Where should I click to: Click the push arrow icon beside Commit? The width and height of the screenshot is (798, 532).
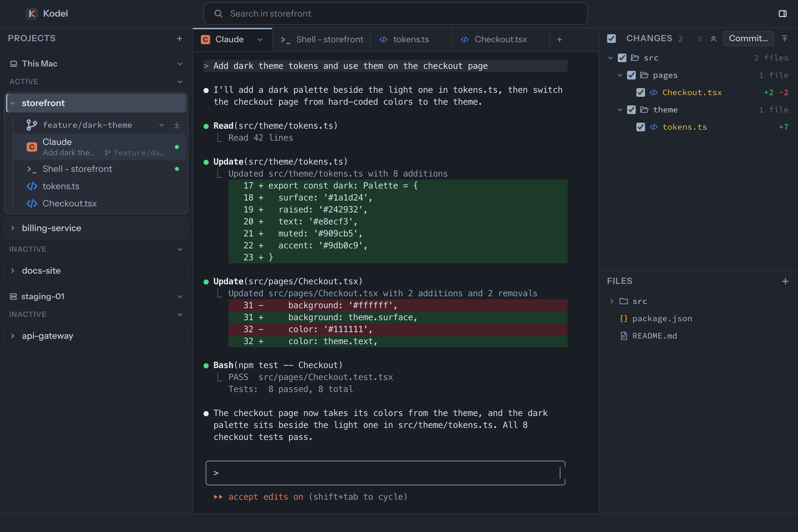click(x=784, y=39)
